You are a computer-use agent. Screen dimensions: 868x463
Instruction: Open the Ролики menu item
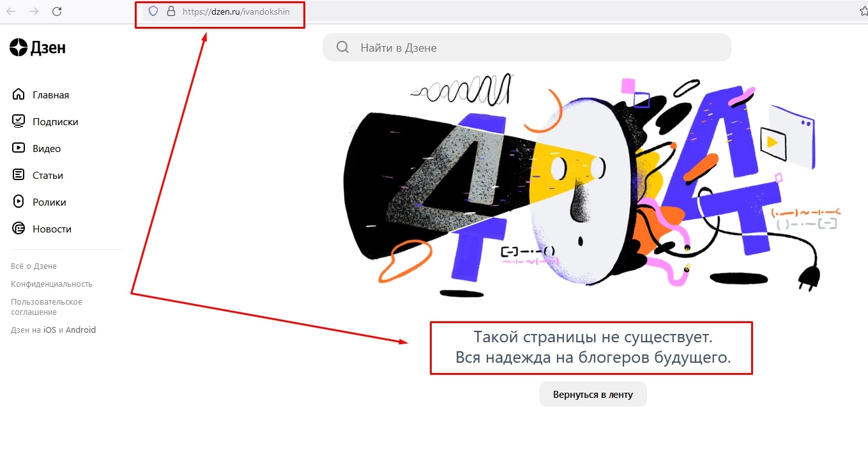(x=49, y=202)
